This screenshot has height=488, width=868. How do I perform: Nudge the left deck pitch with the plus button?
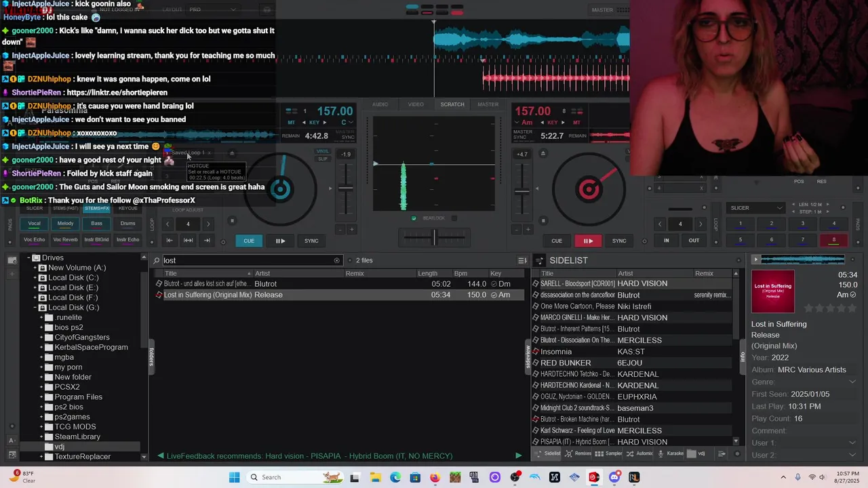(x=351, y=230)
